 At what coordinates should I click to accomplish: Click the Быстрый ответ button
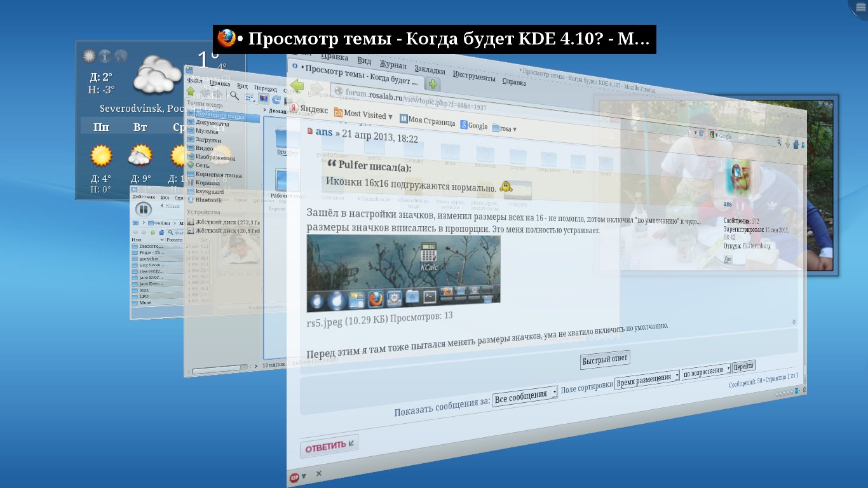[605, 359]
